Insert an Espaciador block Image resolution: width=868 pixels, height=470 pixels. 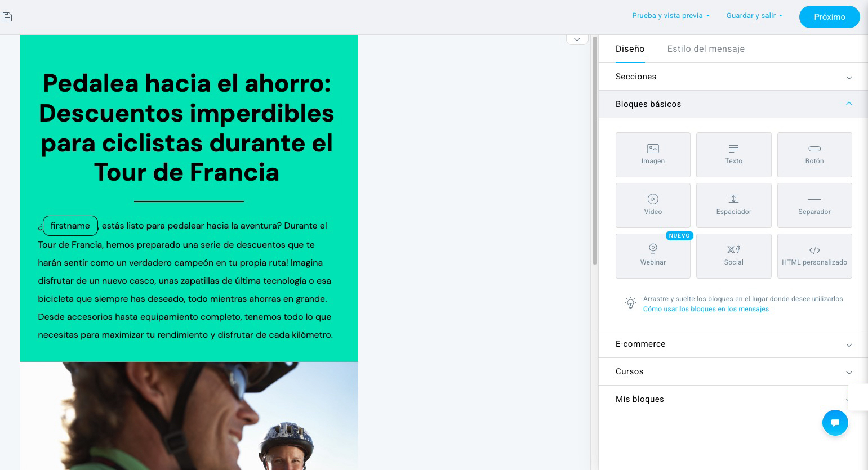point(733,205)
